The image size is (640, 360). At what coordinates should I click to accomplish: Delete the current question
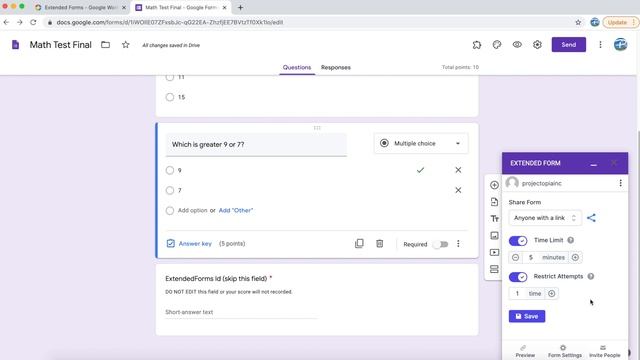(380, 244)
